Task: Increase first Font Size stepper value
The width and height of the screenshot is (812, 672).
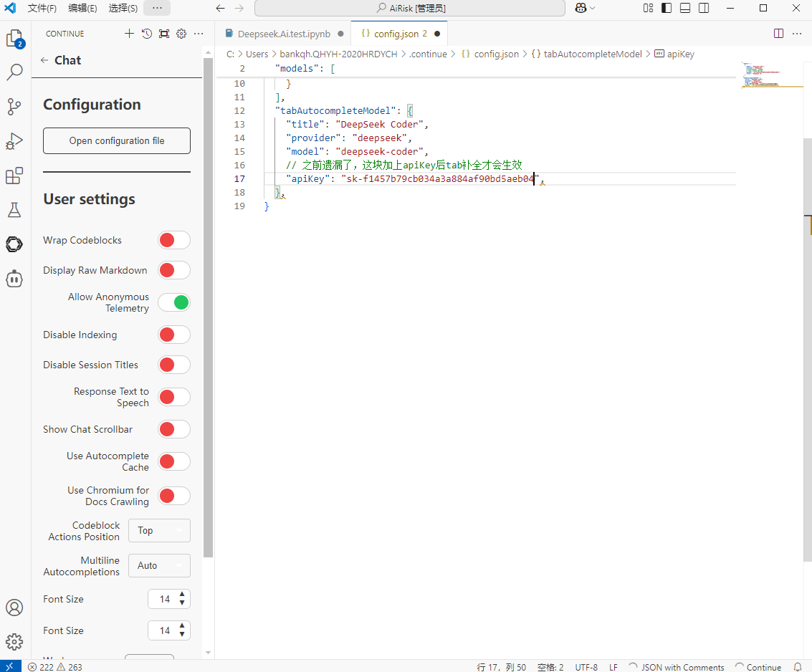Action: [x=182, y=595]
